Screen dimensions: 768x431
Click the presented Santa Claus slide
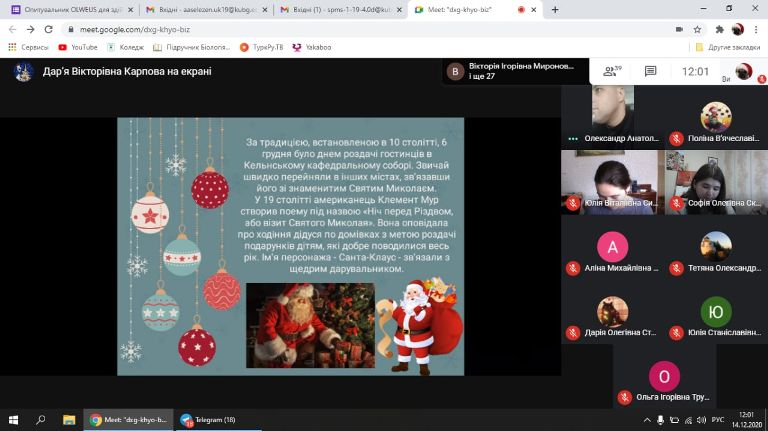tap(290, 246)
